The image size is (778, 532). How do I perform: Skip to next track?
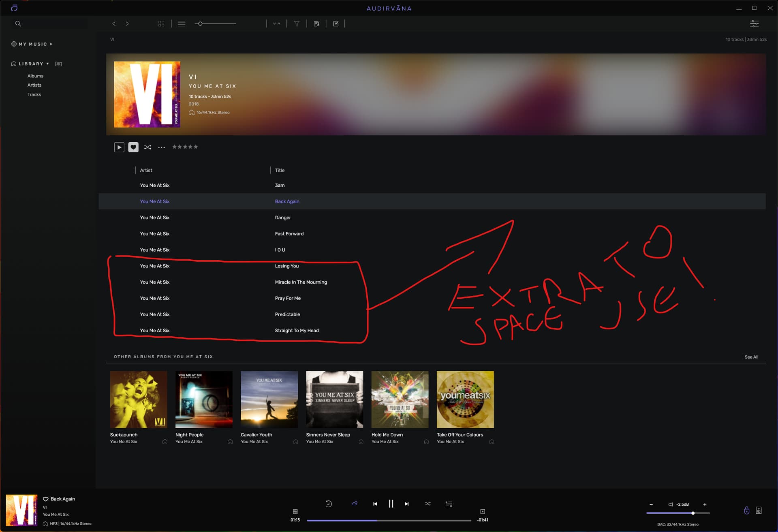click(406, 504)
